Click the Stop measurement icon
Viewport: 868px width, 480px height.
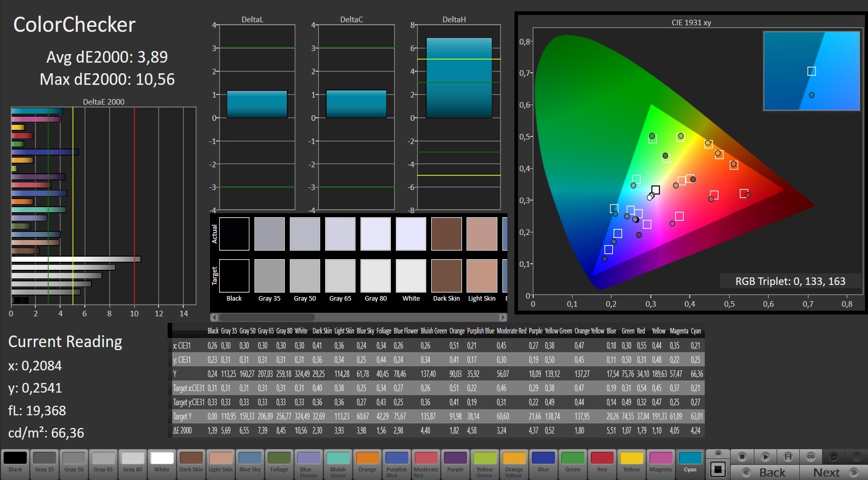(x=742, y=457)
